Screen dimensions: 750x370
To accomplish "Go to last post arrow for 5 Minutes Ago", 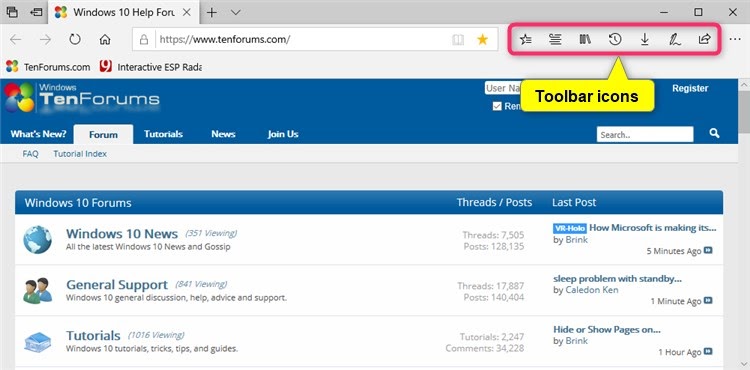I will coord(708,250).
